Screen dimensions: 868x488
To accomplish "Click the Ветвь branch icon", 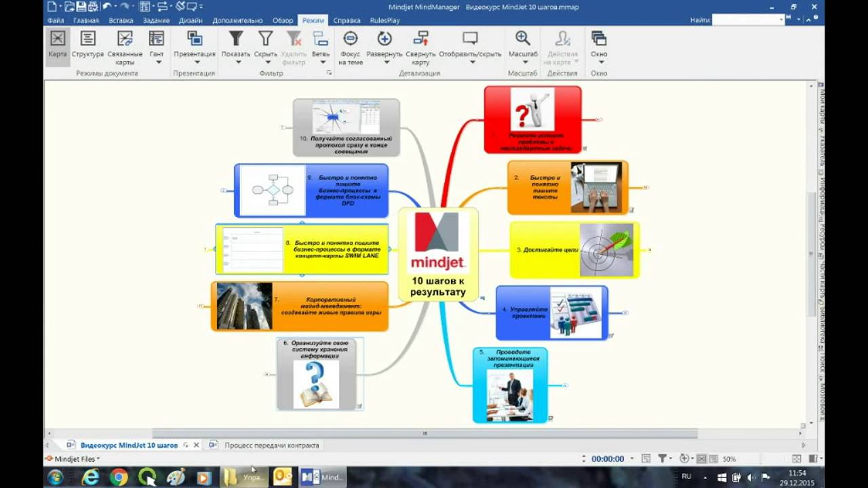I will tap(321, 38).
